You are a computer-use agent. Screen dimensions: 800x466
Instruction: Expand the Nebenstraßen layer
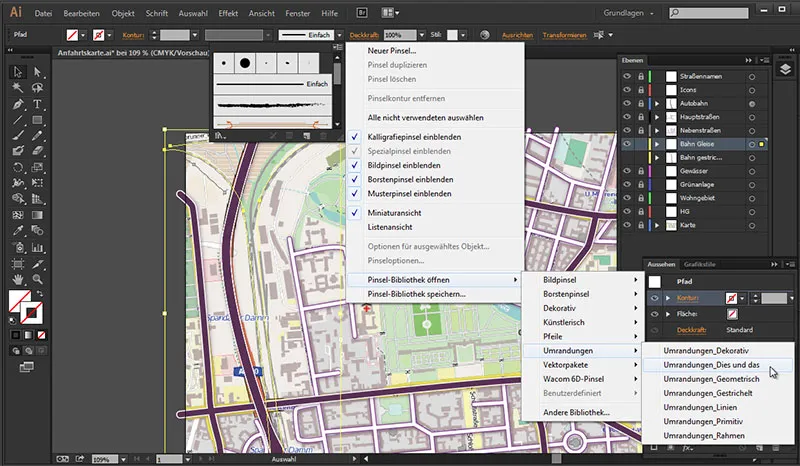pyautogui.click(x=657, y=131)
